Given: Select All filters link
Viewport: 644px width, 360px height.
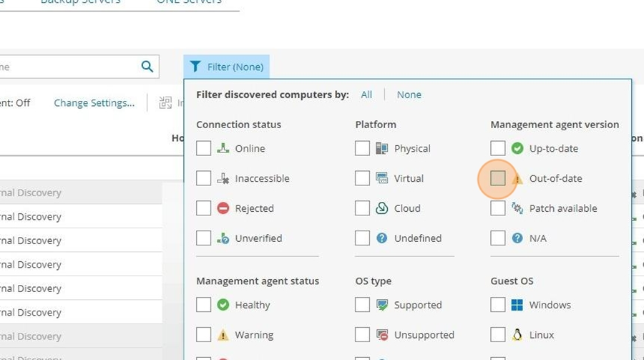Looking at the screenshot, I should tap(366, 94).
